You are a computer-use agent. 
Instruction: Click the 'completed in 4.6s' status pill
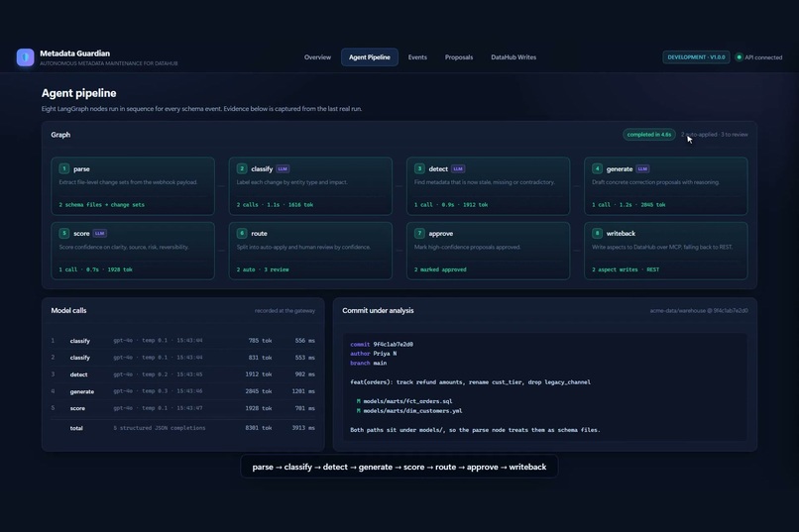tap(649, 135)
